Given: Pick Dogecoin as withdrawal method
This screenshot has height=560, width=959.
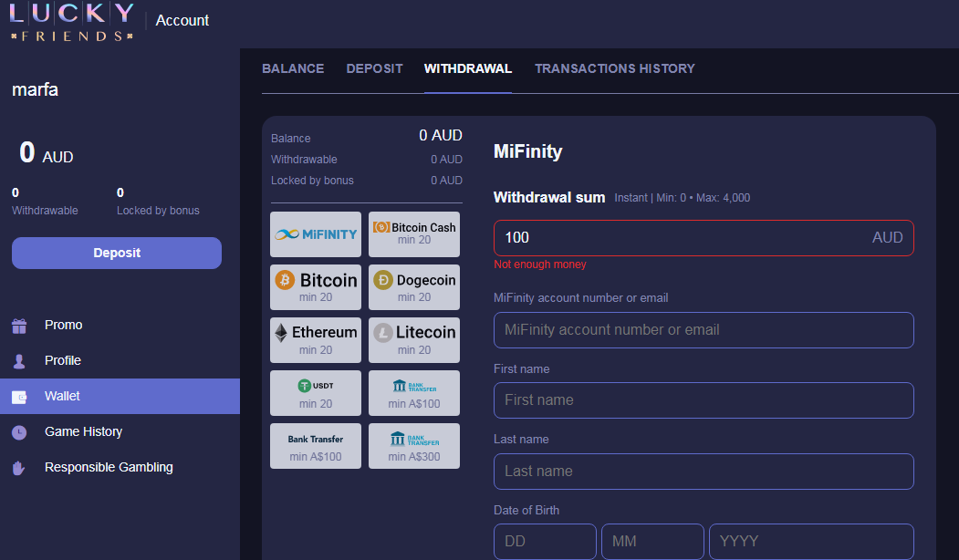Looking at the screenshot, I should [414, 287].
